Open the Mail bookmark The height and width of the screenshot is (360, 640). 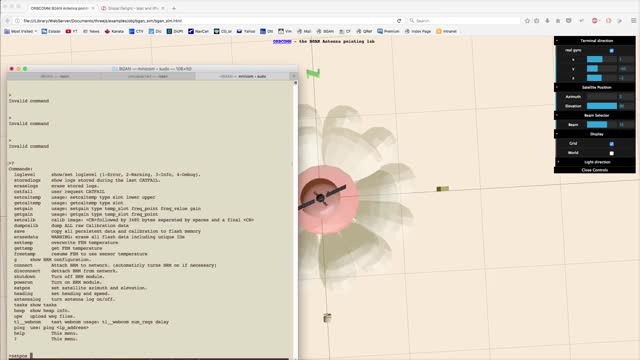[x=304, y=31]
